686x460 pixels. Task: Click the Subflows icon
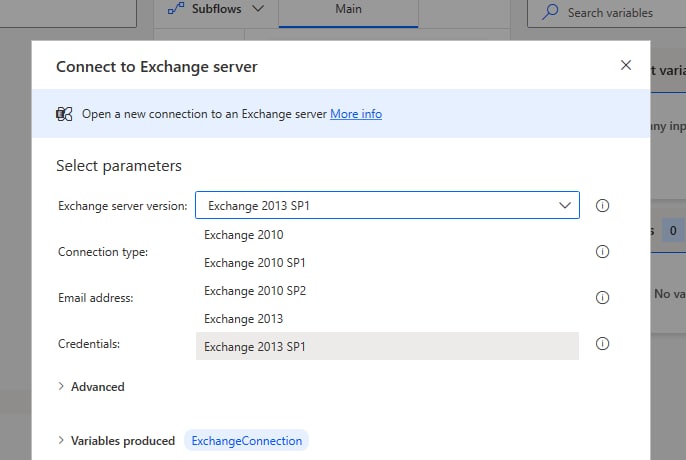click(x=176, y=9)
